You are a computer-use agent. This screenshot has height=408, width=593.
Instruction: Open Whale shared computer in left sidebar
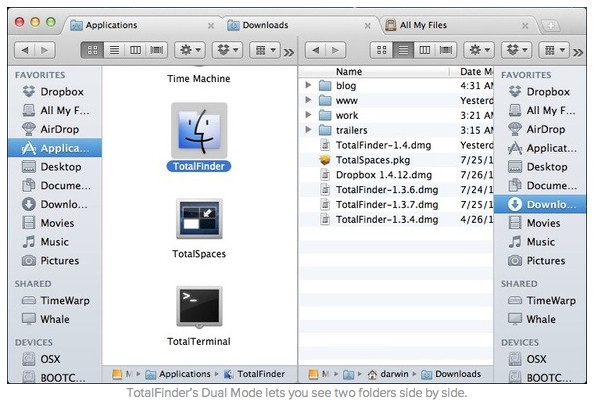click(x=46, y=319)
